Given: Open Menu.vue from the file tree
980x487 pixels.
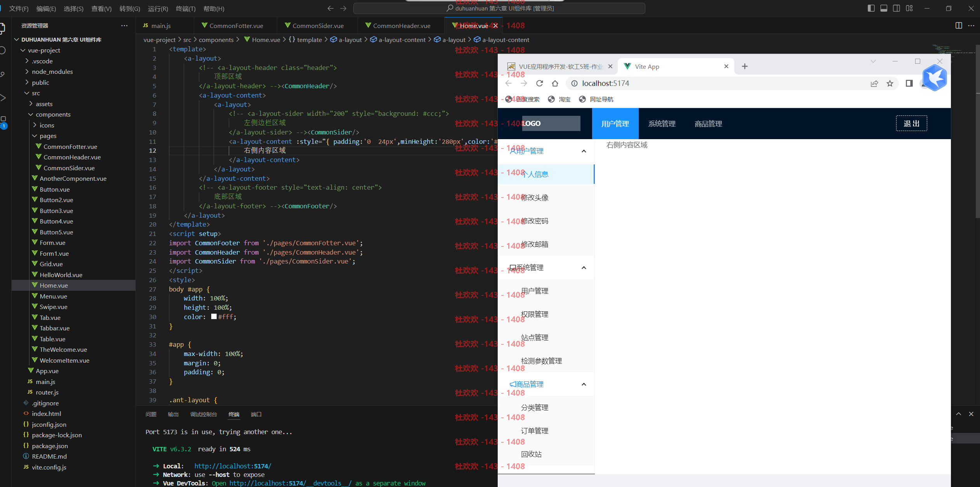Looking at the screenshot, I should 53,296.
